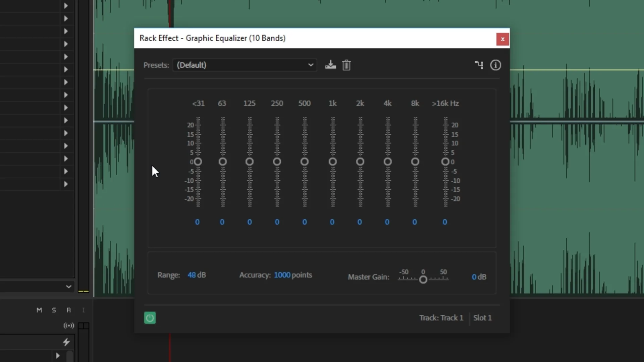Click the 4k band slider handle
The height and width of the screenshot is (362, 644).
coord(388,162)
